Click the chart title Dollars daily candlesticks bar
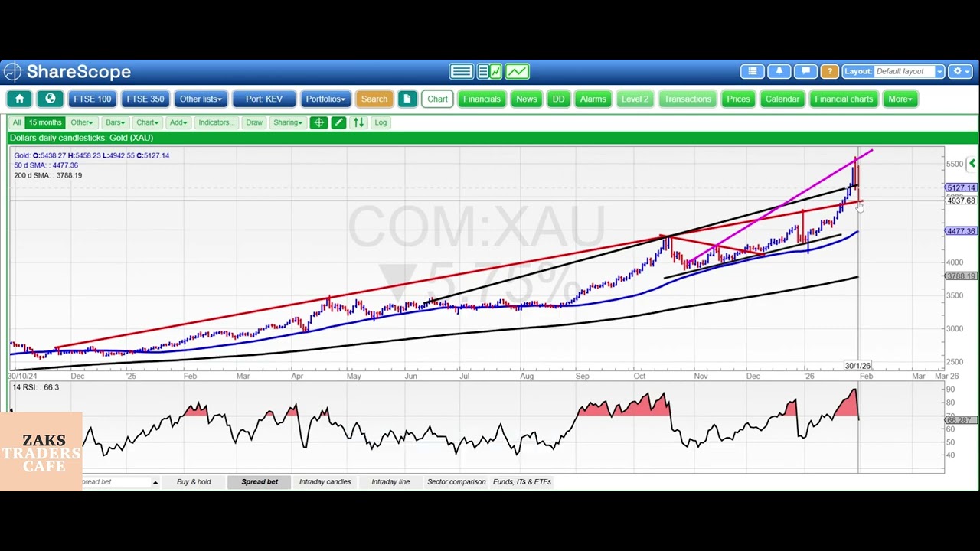 tap(493, 138)
